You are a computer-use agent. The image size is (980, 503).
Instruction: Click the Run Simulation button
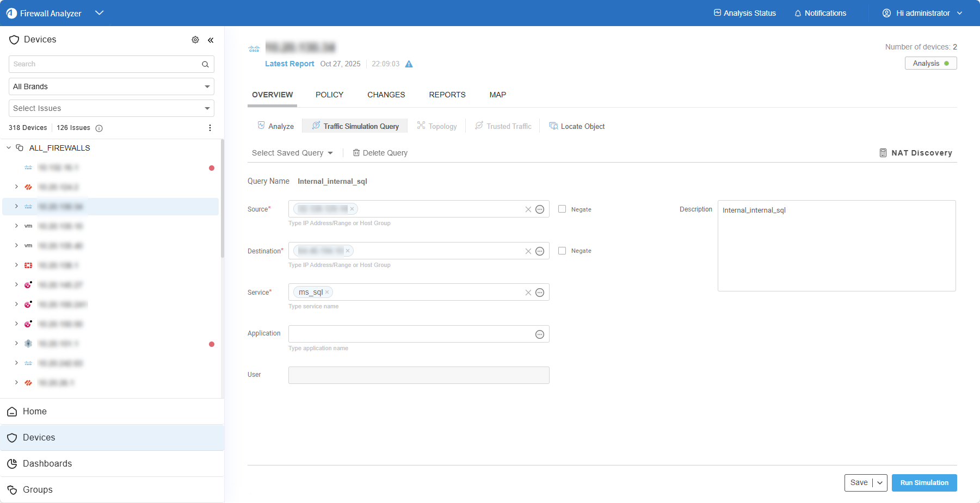[924, 483]
